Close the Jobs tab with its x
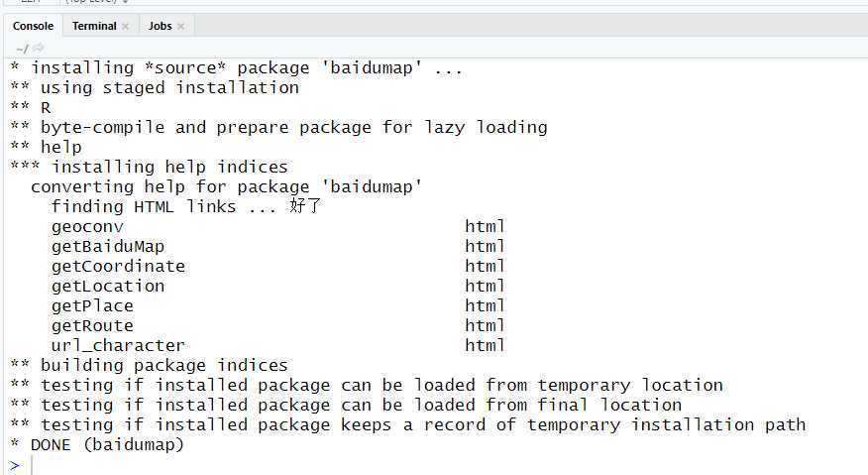This screenshot has width=868, height=475. tap(180, 26)
